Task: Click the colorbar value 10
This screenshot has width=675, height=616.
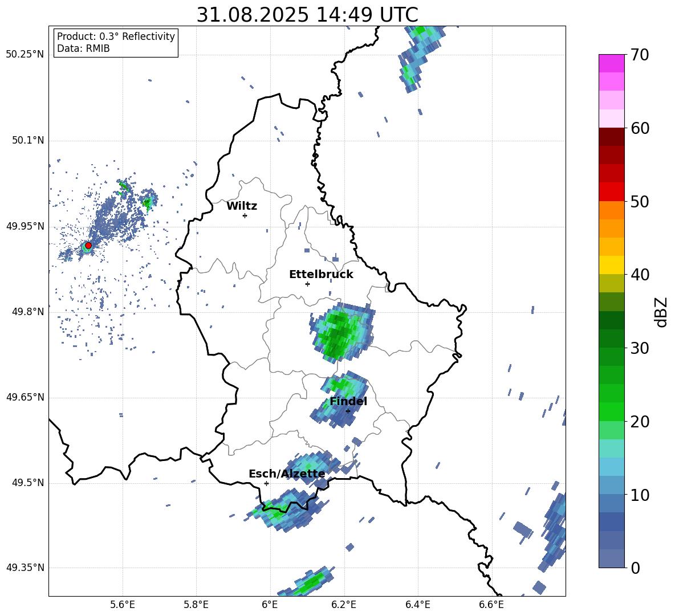Action: coord(640,495)
